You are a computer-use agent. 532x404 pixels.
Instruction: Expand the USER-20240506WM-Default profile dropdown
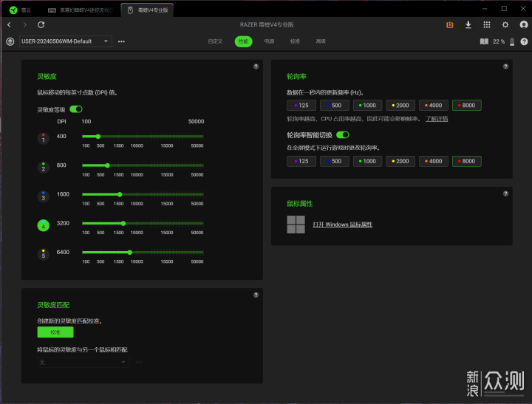[66, 41]
